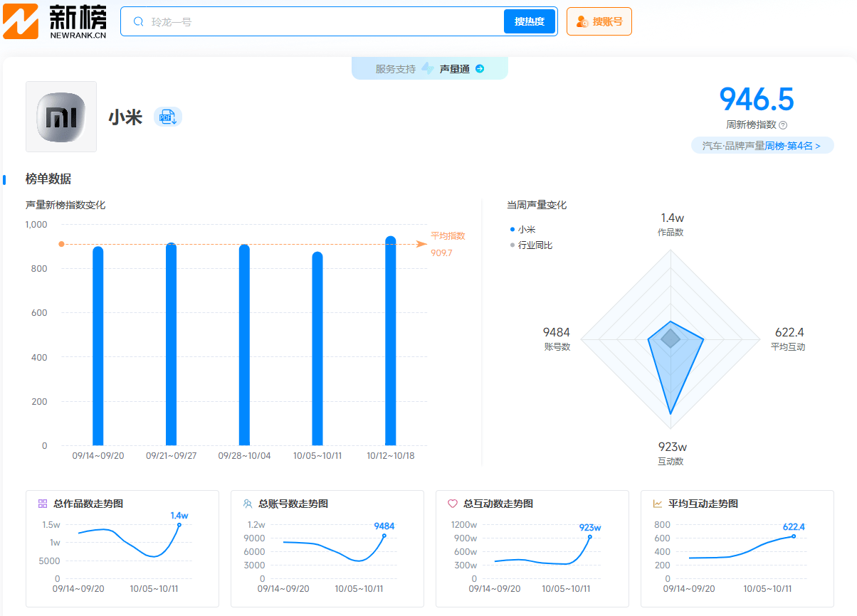Download the PDF report icon
The height and width of the screenshot is (616, 857).
tap(168, 117)
